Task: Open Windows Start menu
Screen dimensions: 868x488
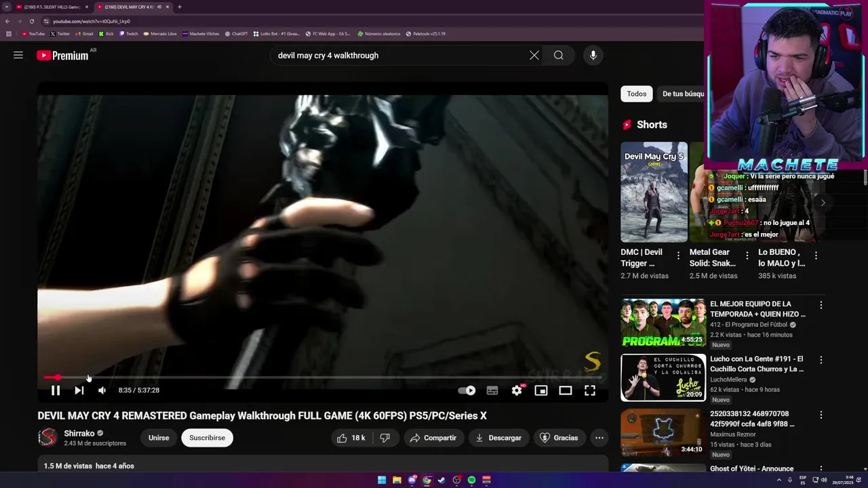Action: (x=382, y=480)
